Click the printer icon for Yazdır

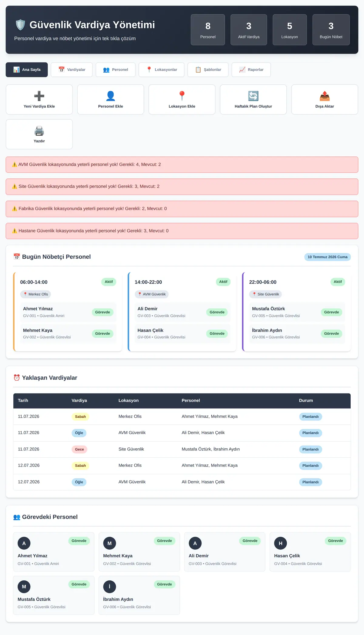tap(39, 131)
